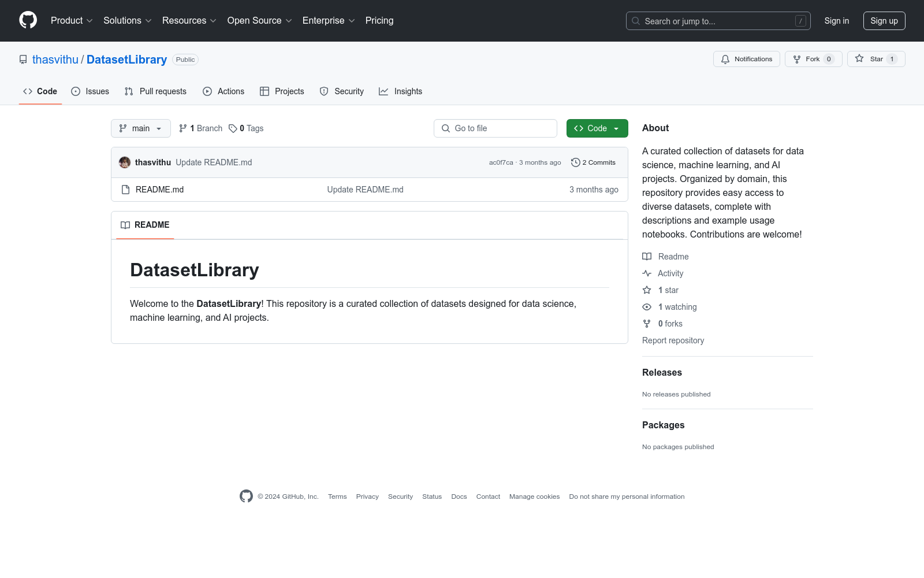Click the fork icon beside 0 forks
This screenshot has height=578, width=924.
[x=647, y=324]
